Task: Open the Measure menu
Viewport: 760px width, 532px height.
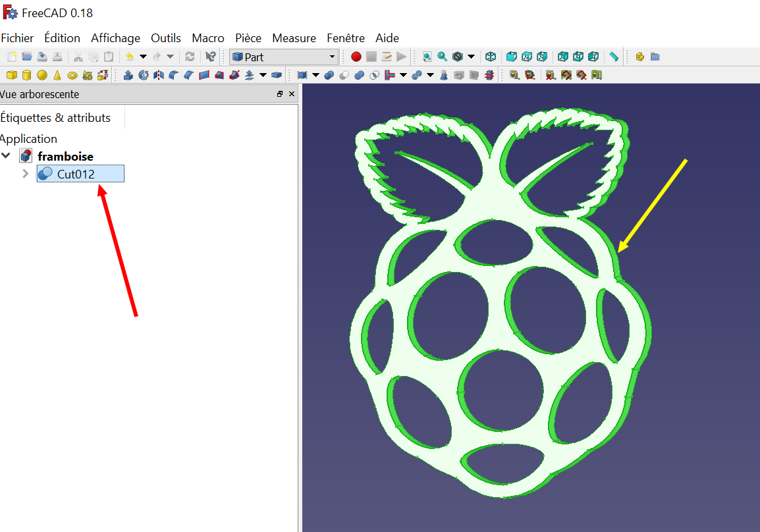Action: click(x=294, y=38)
